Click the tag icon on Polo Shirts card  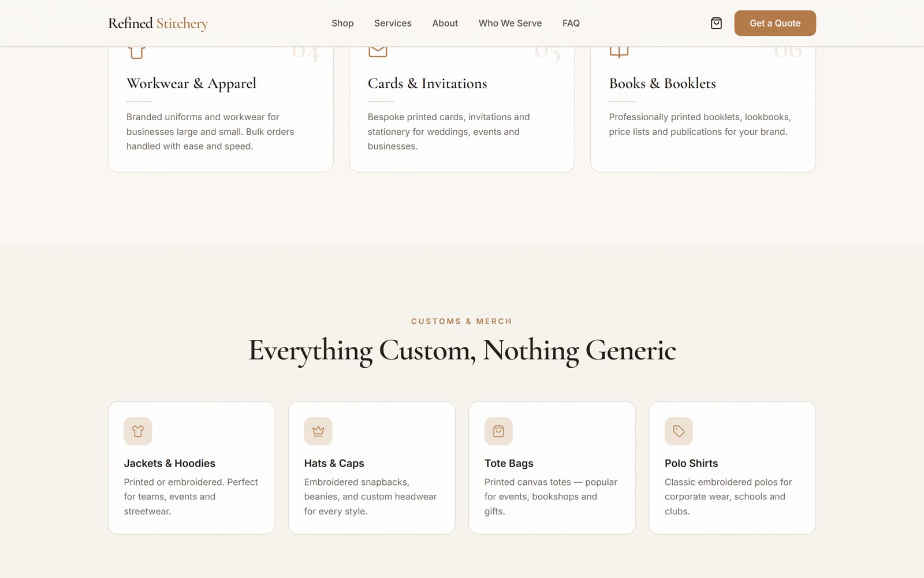pos(679,431)
